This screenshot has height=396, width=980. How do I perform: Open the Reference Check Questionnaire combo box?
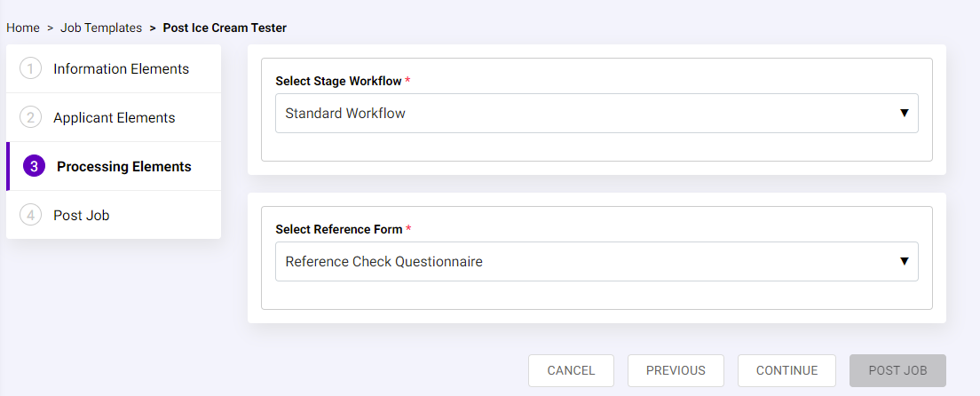coord(597,262)
